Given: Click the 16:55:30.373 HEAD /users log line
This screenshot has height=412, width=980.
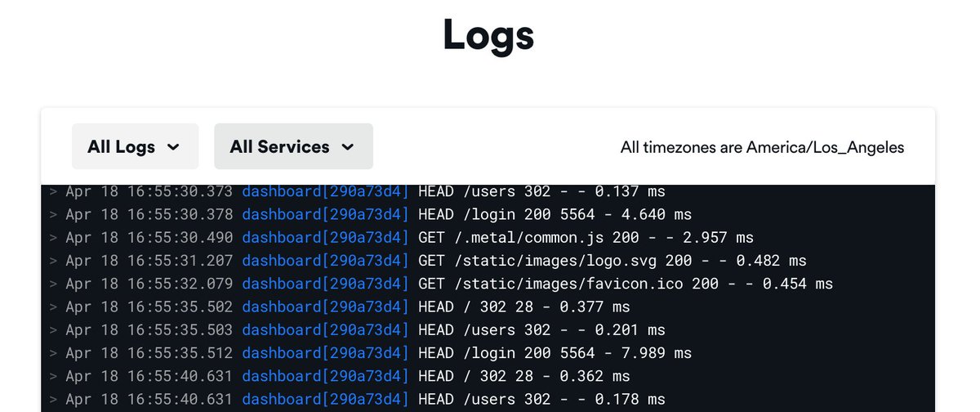Looking at the screenshot, I should click(357, 192).
